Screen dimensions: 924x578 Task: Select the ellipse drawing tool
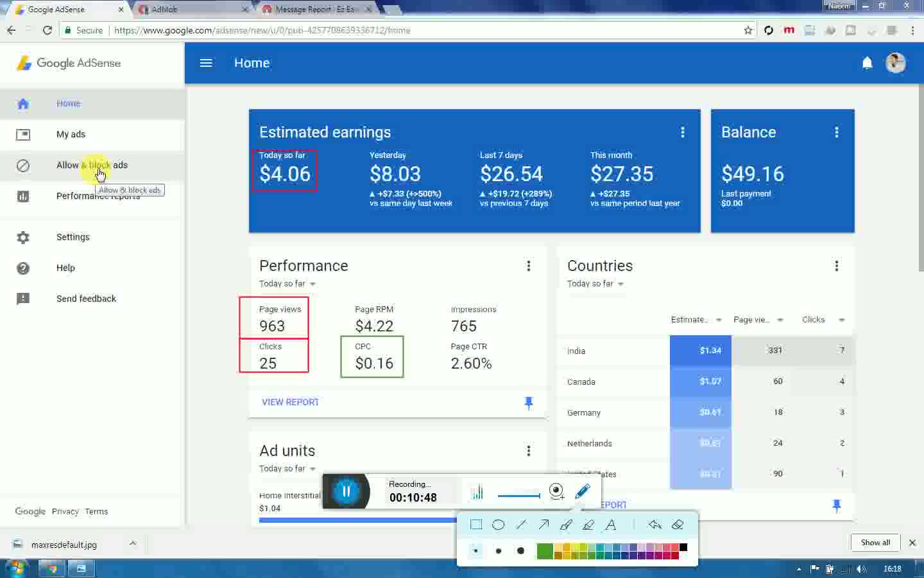[x=499, y=525]
